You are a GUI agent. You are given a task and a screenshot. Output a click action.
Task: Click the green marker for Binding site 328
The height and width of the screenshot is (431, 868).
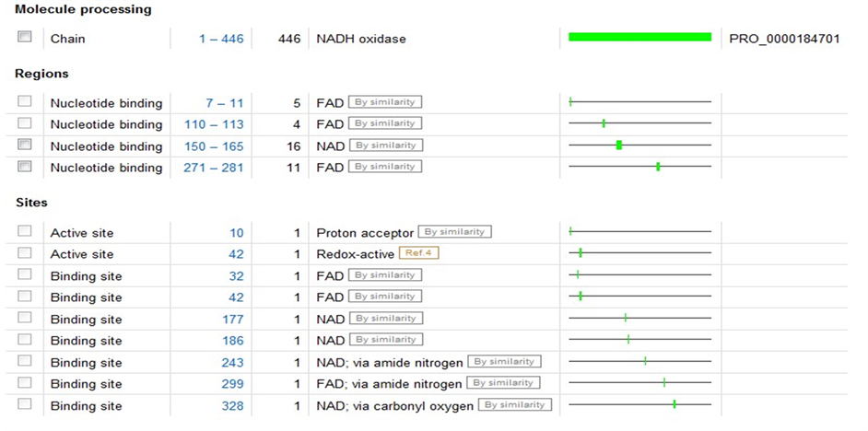coord(674,404)
